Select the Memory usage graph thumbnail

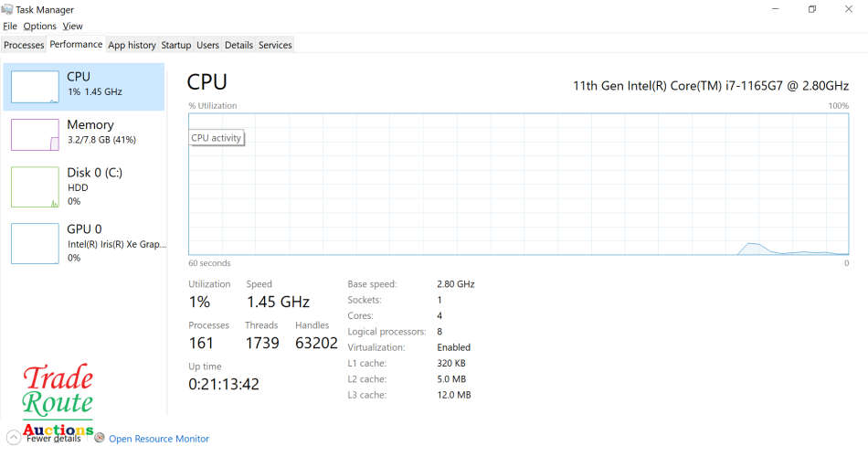(35, 133)
